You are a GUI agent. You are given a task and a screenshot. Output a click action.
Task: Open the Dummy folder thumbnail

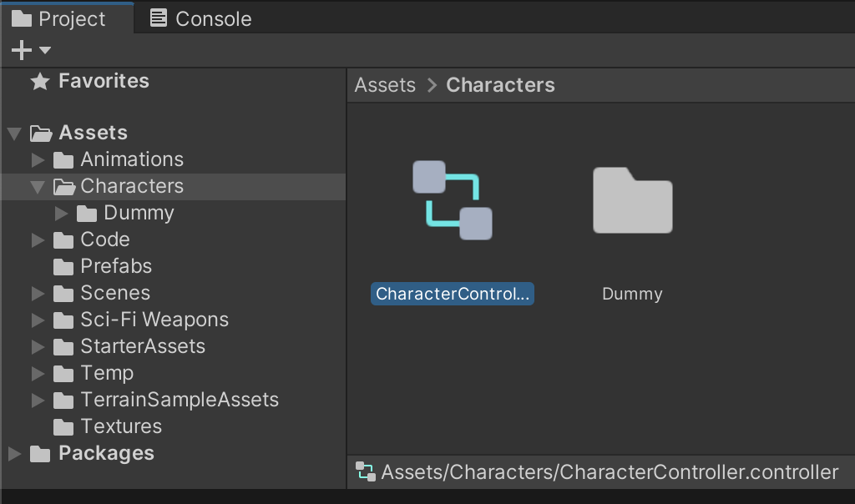coord(632,200)
